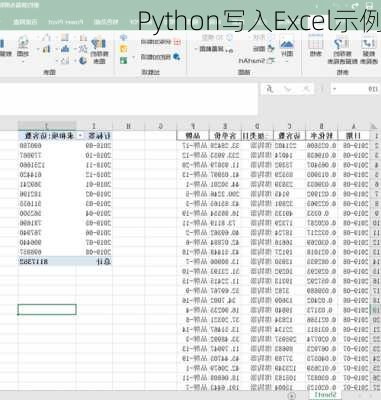The width and height of the screenshot is (381, 400).
Task: Click the Undo arrow in the title bar
Action: coord(355,5)
